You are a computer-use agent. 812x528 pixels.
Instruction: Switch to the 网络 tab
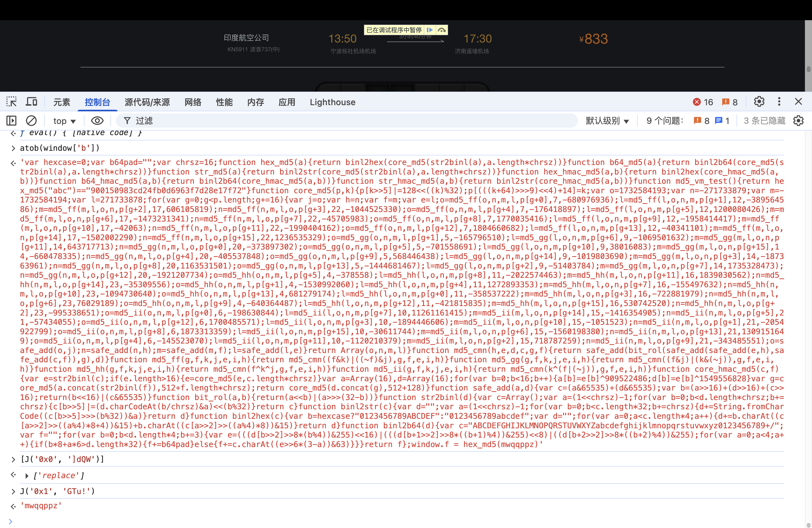point(193,102)
